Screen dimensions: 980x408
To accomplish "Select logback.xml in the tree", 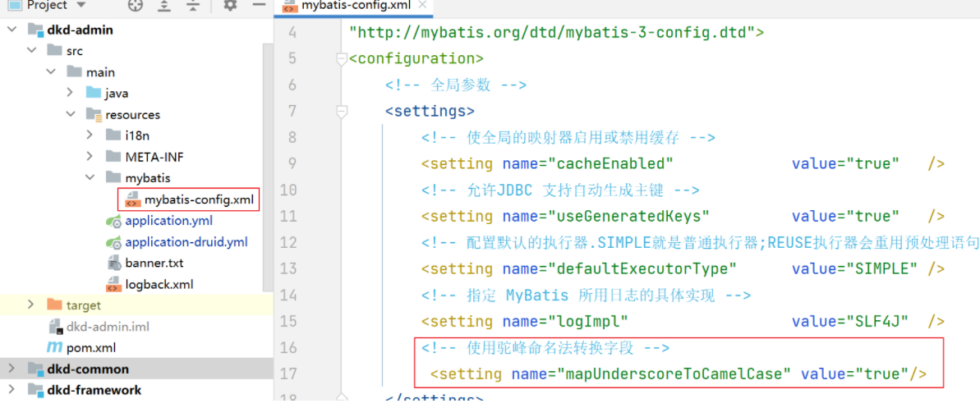I will tap(159, 284).
